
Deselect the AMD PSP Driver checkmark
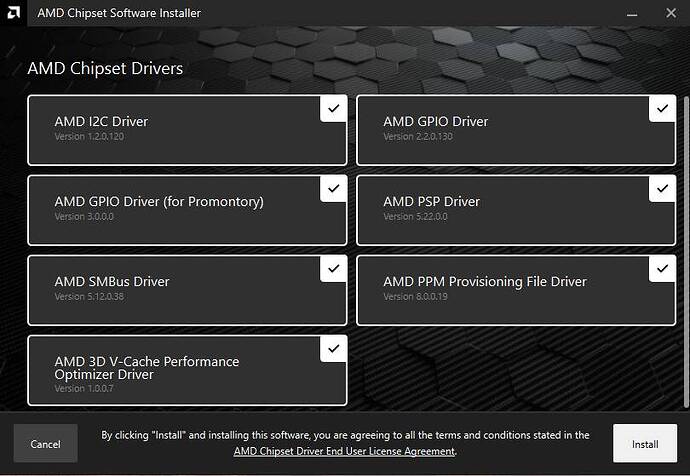pyautogui.click(x=662, y=188)
